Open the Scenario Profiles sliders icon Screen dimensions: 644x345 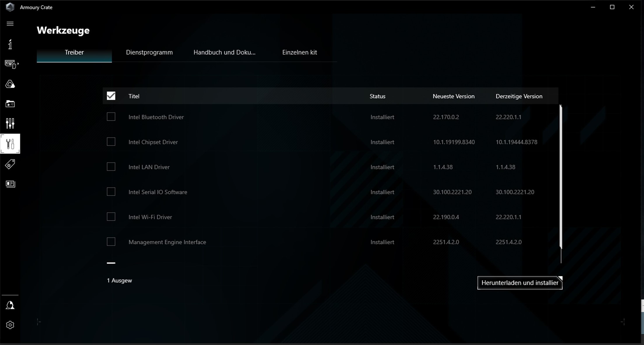tap(10, 123)
